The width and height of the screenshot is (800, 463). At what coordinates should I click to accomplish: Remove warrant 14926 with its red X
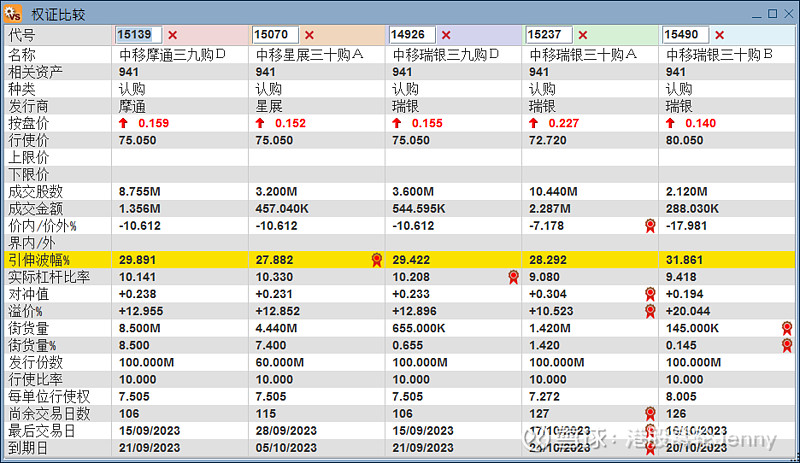[446, 35]
